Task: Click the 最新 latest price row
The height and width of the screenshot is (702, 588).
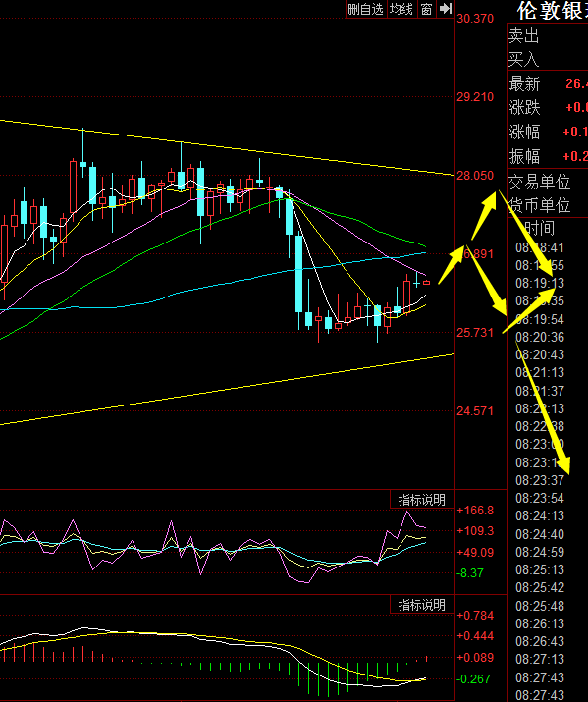Action: point(548,83)
